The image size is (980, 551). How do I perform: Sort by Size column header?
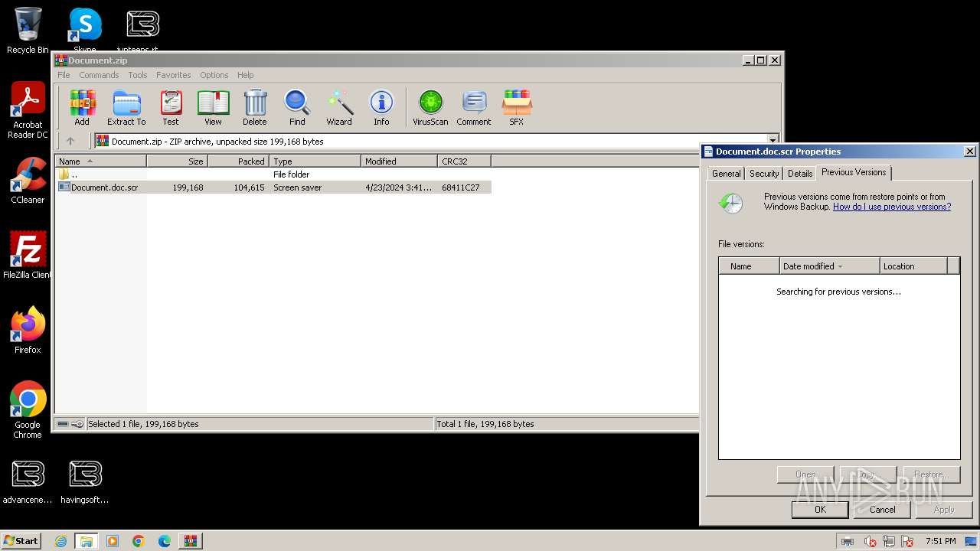tap(177, 161)
